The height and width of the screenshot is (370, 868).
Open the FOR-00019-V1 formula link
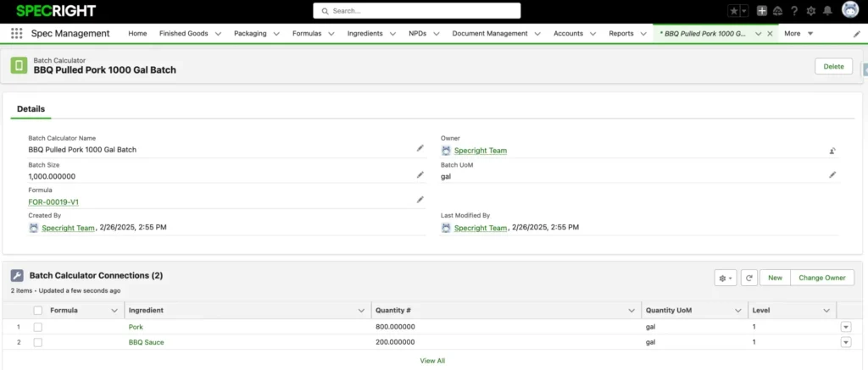pyautogui.click(x=53, y=202)
